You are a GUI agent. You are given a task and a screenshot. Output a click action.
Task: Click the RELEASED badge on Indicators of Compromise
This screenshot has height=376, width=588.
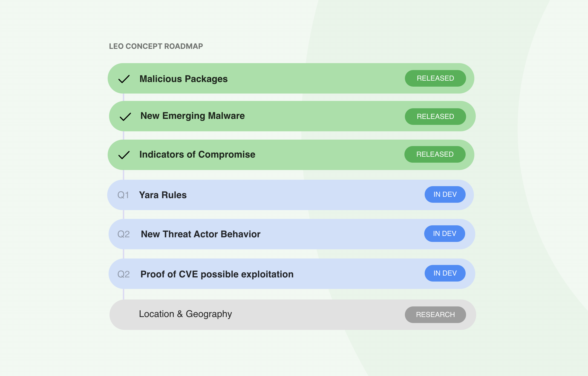(435, 154)
